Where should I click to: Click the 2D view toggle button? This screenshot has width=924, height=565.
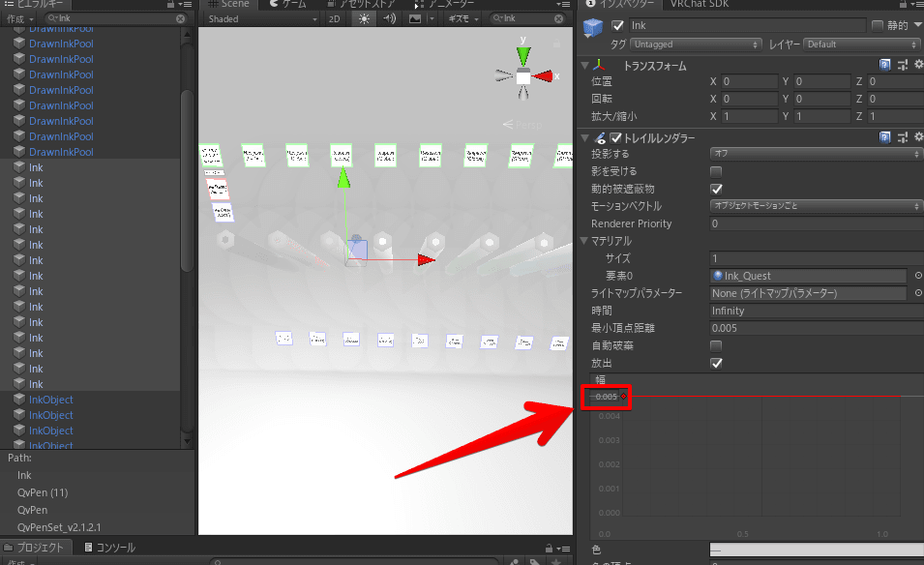334,18
